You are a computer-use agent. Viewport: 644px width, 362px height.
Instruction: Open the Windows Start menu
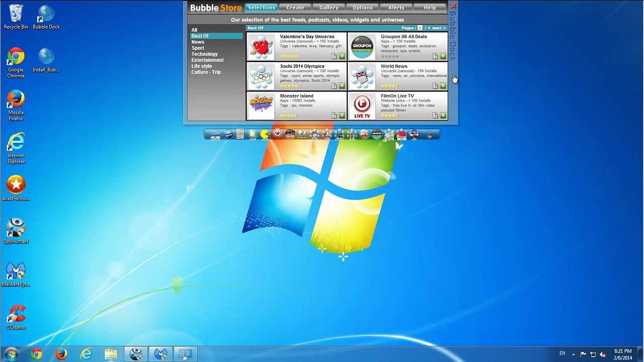point(11,354)
